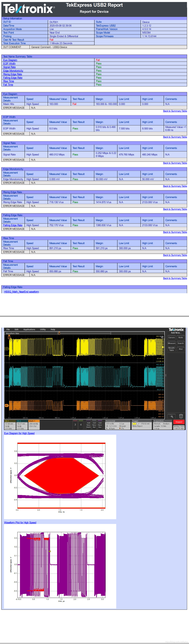Viewport: 189px width, 644px height.
Task: Click the waveform view magnifier icon
Action: point(162,337)
